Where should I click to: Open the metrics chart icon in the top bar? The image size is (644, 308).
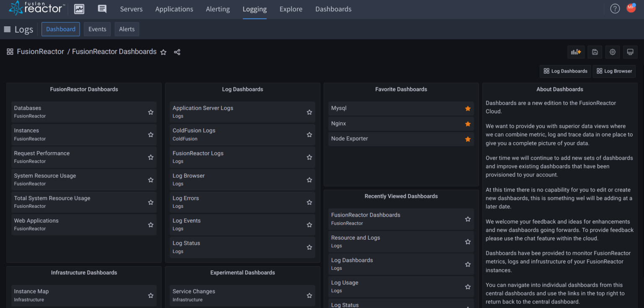coord(79,8)
